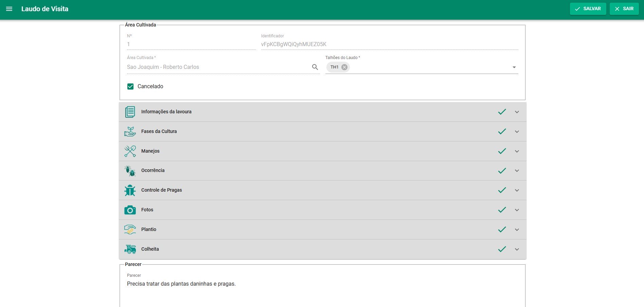Click the Fotos camera icon
644x307 pixels.
[130, 210]
